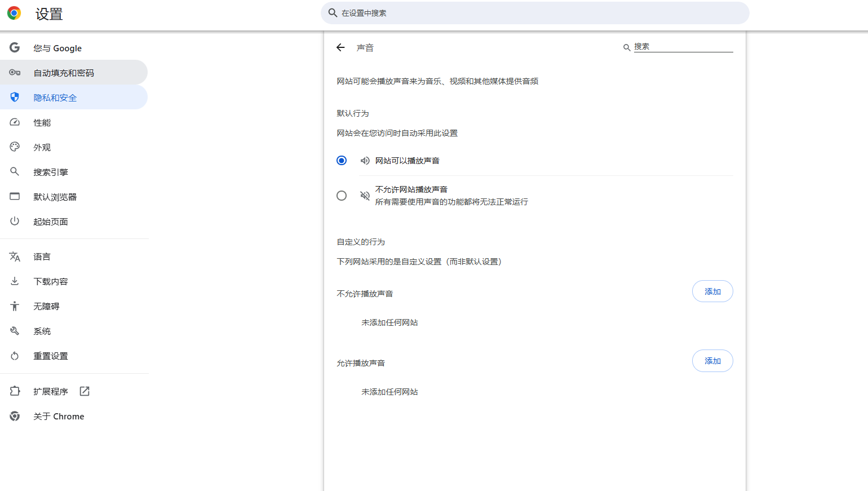
Task: Click the magnifier icon beside 搜索引擎
Action: pyautogui.click(x=15, y=171)
